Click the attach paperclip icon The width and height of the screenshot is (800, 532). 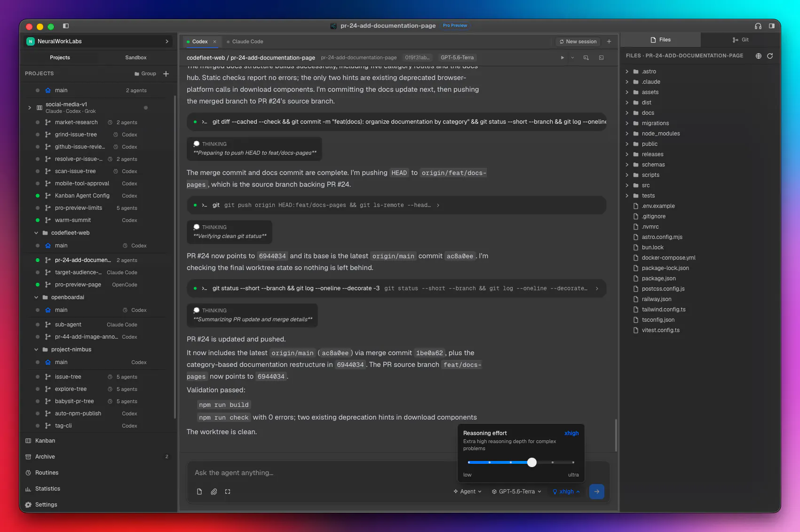214,492
